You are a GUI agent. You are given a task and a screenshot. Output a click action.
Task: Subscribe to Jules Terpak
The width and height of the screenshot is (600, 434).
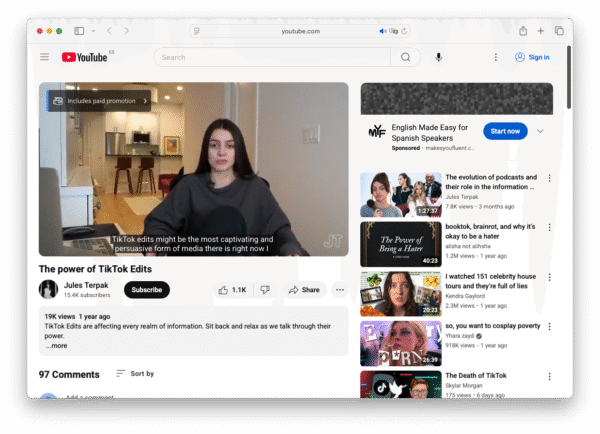pos(147,290)
